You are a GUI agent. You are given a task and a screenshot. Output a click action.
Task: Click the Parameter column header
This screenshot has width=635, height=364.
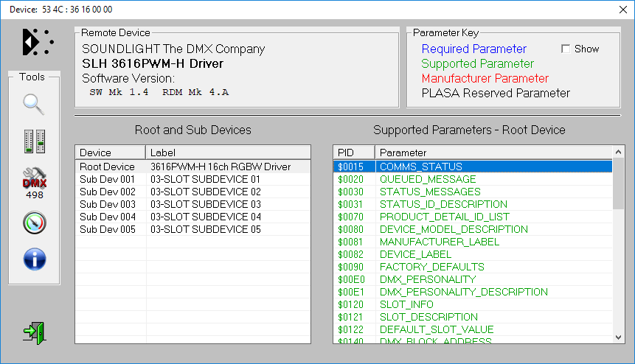point(493,153)
